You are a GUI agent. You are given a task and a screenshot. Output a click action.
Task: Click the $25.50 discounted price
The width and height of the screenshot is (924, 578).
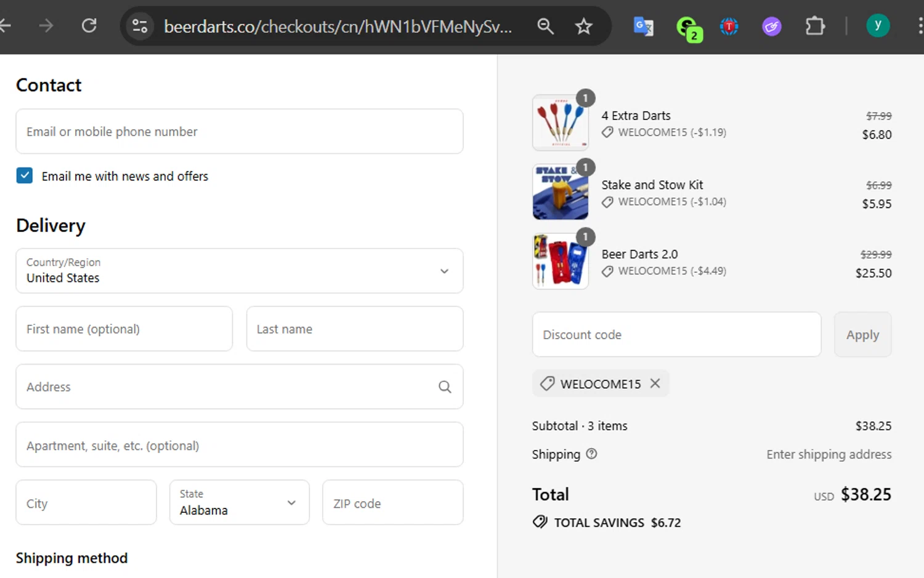873,273
